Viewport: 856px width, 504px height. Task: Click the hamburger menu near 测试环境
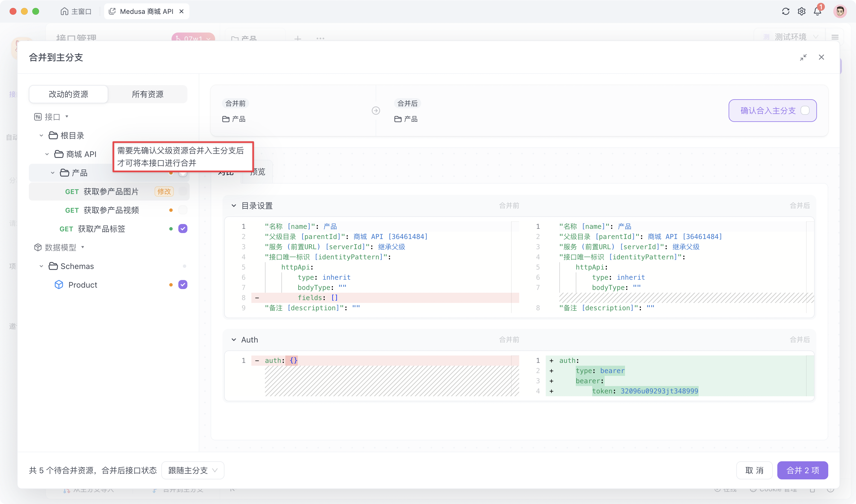(835, 37)
